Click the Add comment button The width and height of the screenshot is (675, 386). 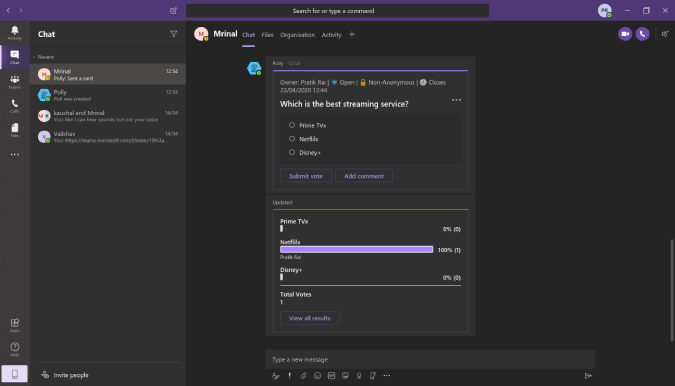[x=364, y=176]
